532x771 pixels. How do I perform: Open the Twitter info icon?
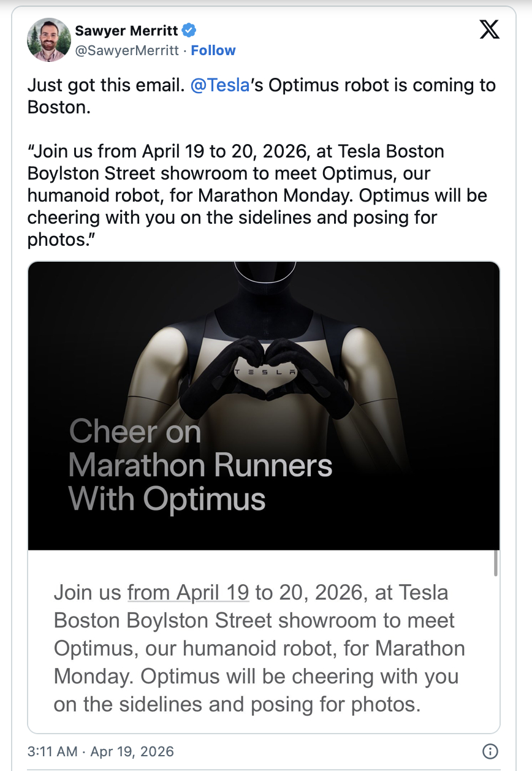[490, 751]
